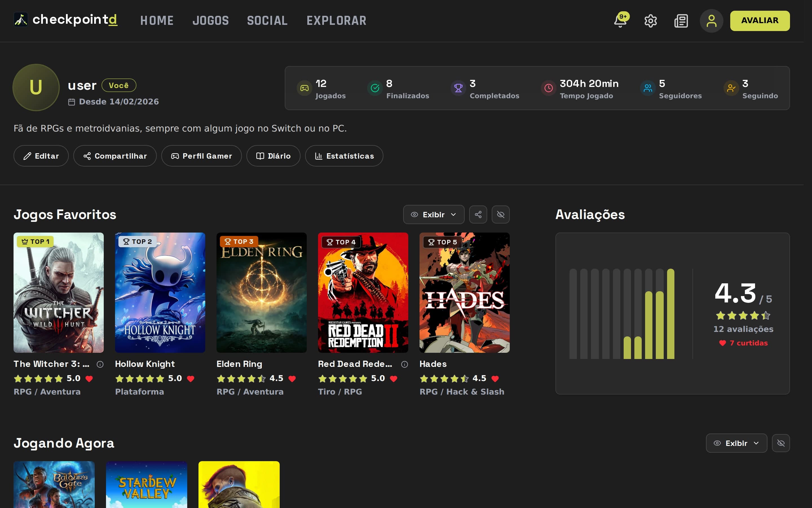Toggle the heart on Elden Ring
Screen dimensions: 812x508
(x=292, y=379)
